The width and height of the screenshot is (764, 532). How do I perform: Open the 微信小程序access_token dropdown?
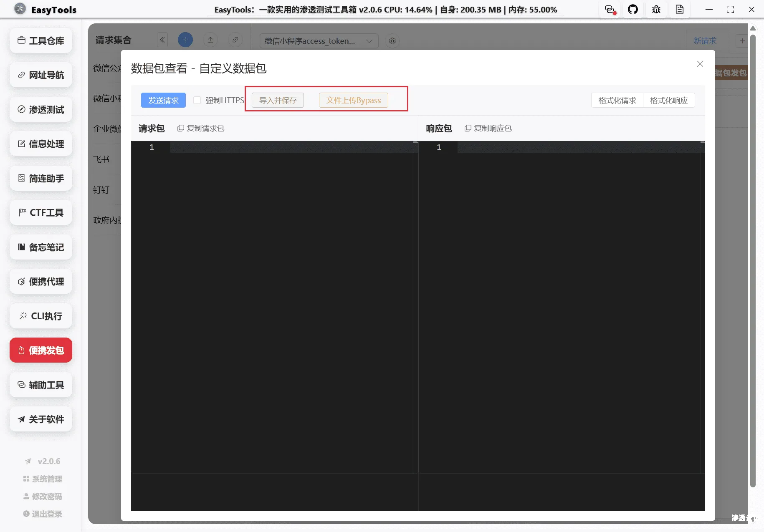(x=318, y=41)
